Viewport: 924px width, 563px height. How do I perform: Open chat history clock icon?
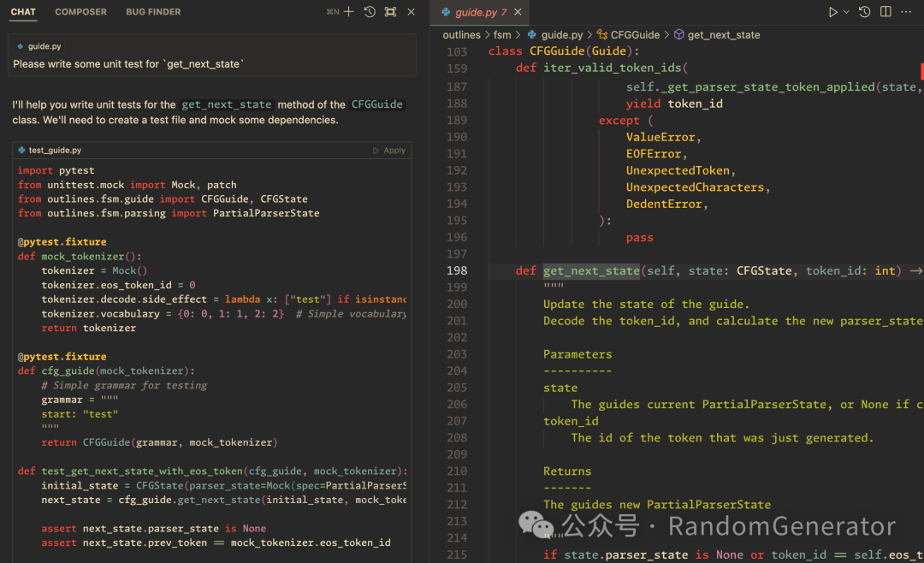tap(370, 12)
